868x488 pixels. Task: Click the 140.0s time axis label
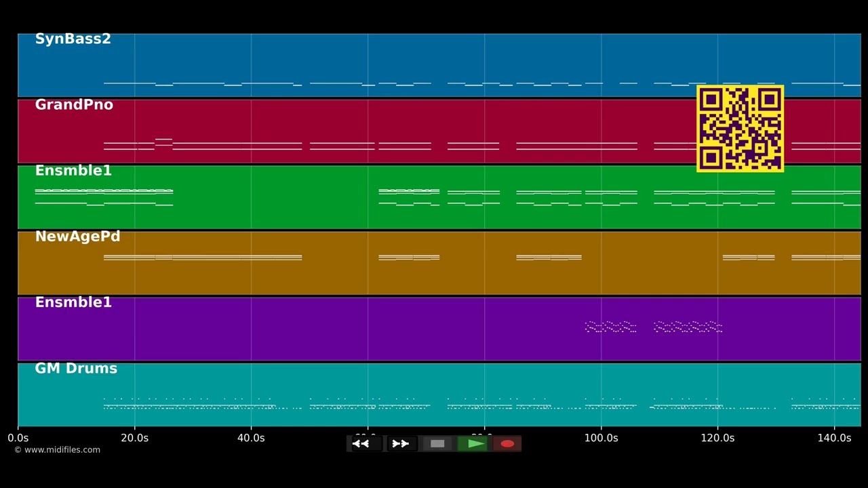834,438
